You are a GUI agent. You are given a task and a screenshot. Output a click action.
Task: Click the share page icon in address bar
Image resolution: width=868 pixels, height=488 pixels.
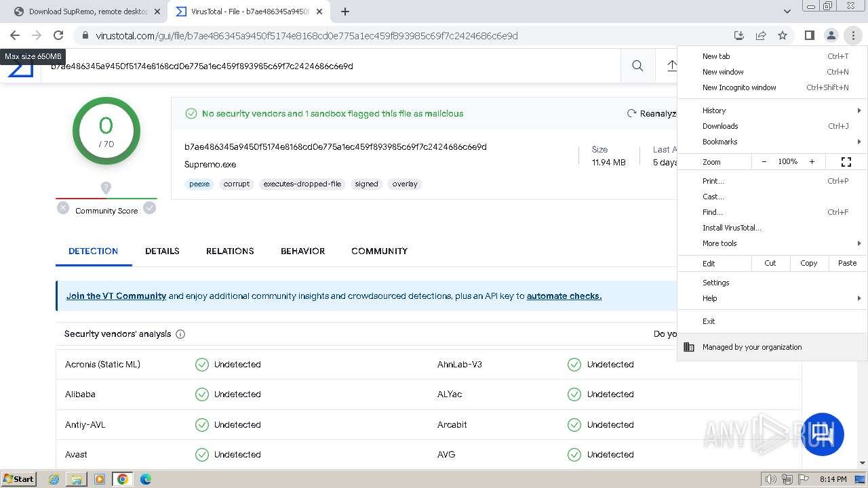click(761, 35)
